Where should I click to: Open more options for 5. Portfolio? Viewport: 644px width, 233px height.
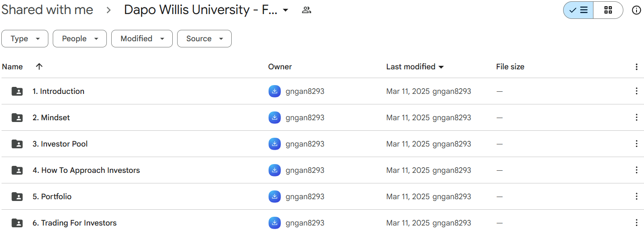click(x=636, y=197)
